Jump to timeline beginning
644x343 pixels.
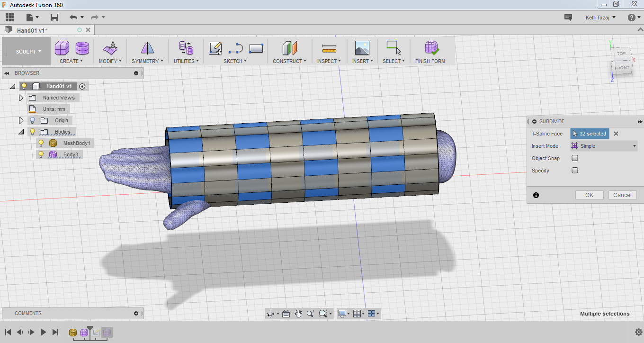coord(8,332)
